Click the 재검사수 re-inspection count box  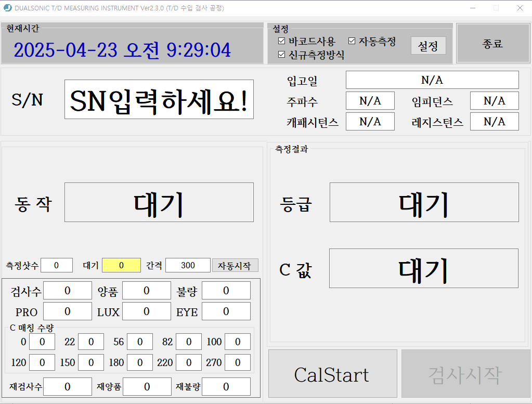[68, 386]
